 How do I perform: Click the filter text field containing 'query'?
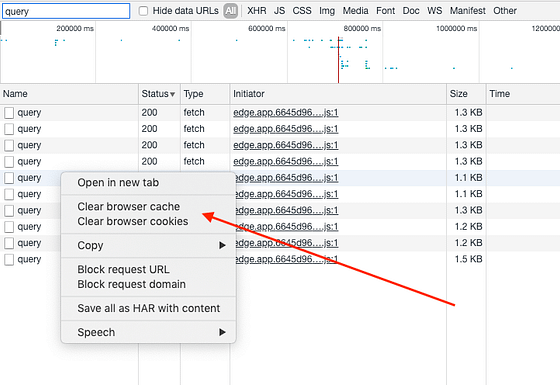(x=66, y=11)
